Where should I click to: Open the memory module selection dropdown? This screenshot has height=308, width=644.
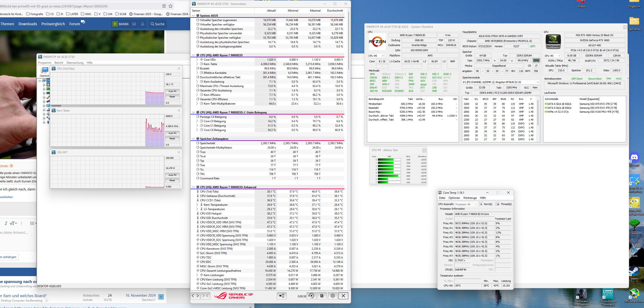pos(501,82)
